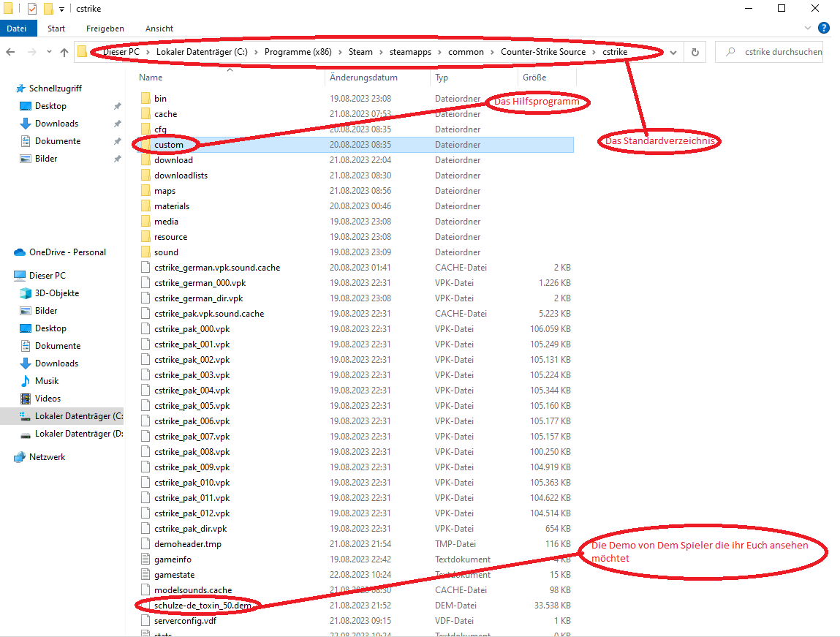
Task: Open the recent locations dropdown arrow
Action: pos(48,53)
